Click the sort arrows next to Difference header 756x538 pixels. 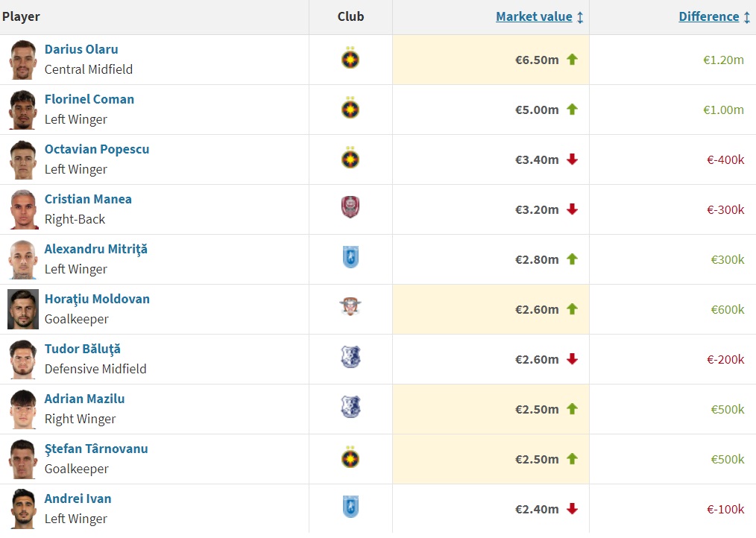pos(746,16)
